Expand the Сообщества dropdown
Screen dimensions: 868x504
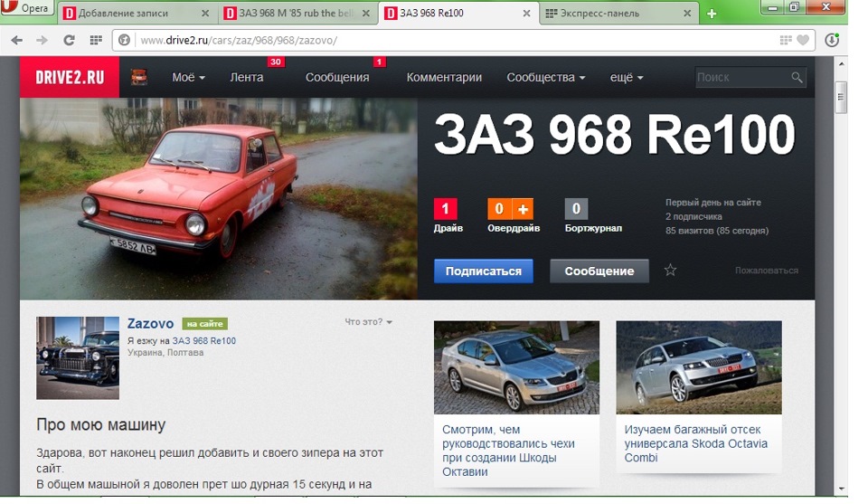pyautogui.click(x=546, y=78)
